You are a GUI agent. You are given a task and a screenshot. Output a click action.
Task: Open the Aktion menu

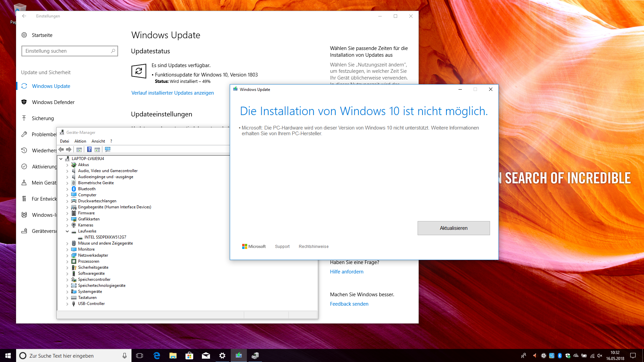point(80,141)
